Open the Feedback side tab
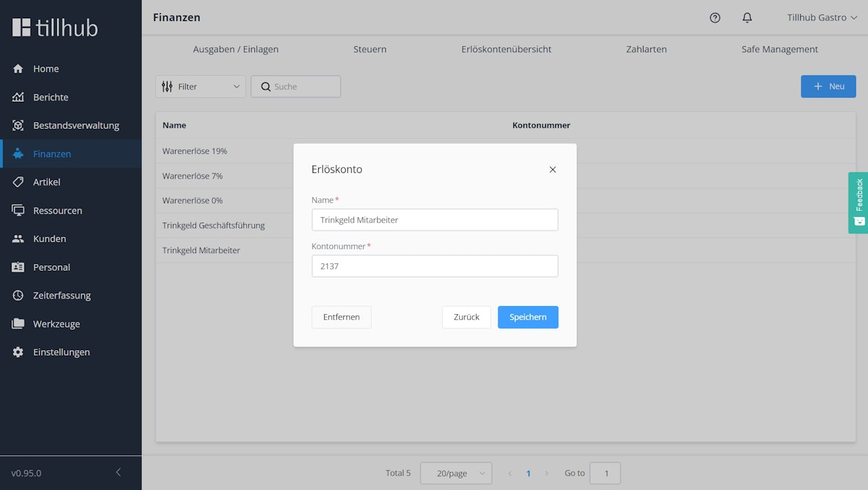Image resolution: width=868 pixels, height=490 pixels. click(859, 203)
